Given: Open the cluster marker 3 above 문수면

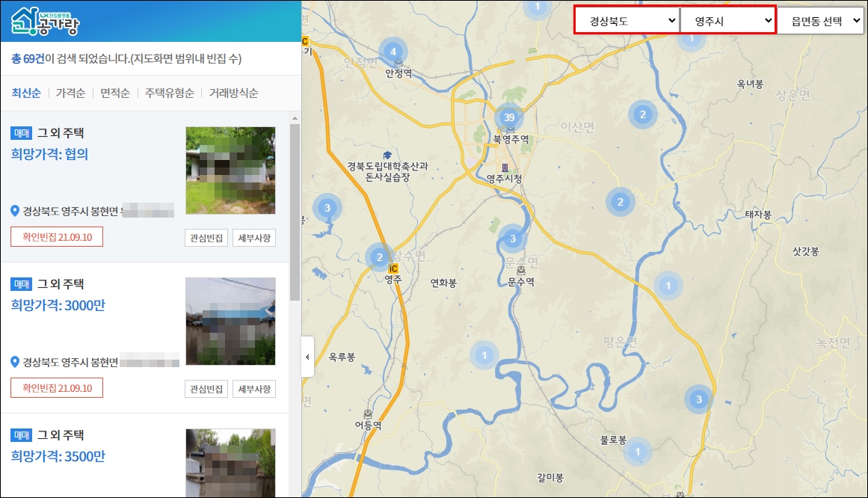Looking at the screenshot, I should (x=513, y=239).
